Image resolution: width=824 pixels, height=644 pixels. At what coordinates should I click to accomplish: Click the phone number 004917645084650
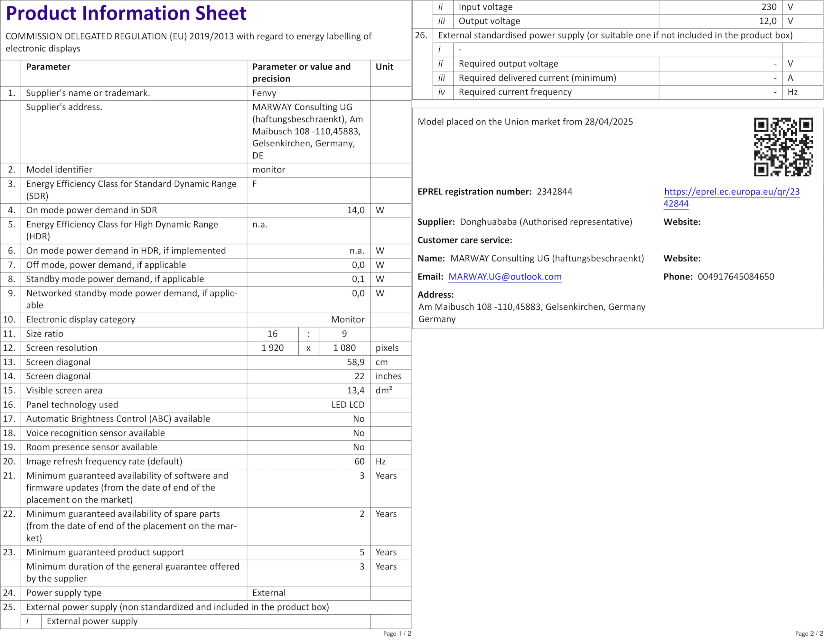click(735, 277)
